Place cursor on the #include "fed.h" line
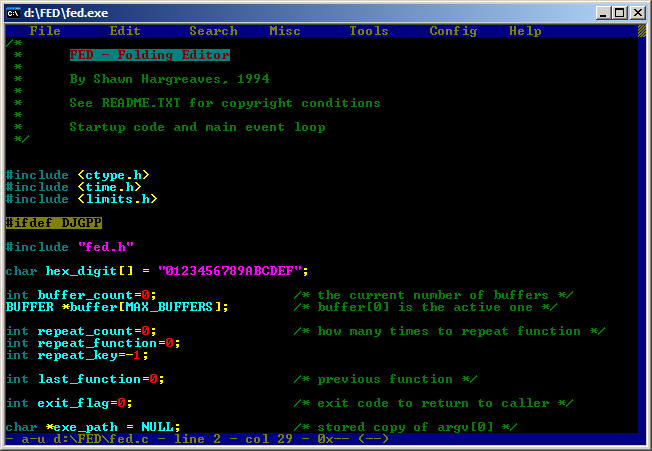This screenshot has height=451, width=652. click(x=70, y=247)
